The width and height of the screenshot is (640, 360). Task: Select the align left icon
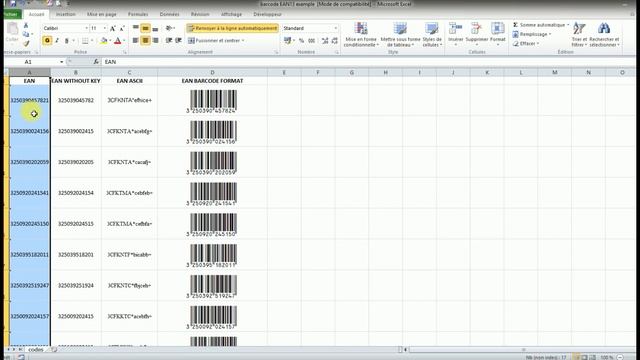click(x=136, y=40)
